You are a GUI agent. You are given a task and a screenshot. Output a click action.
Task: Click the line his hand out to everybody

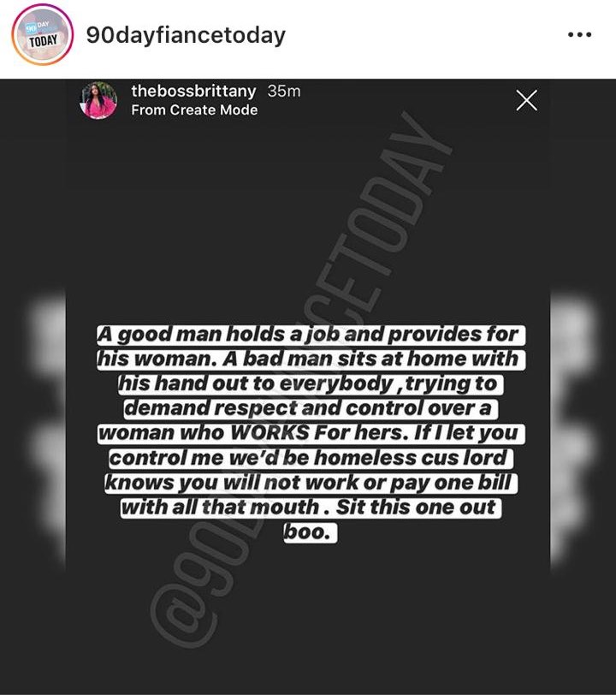pyautogui.click(x=311, y=383)
